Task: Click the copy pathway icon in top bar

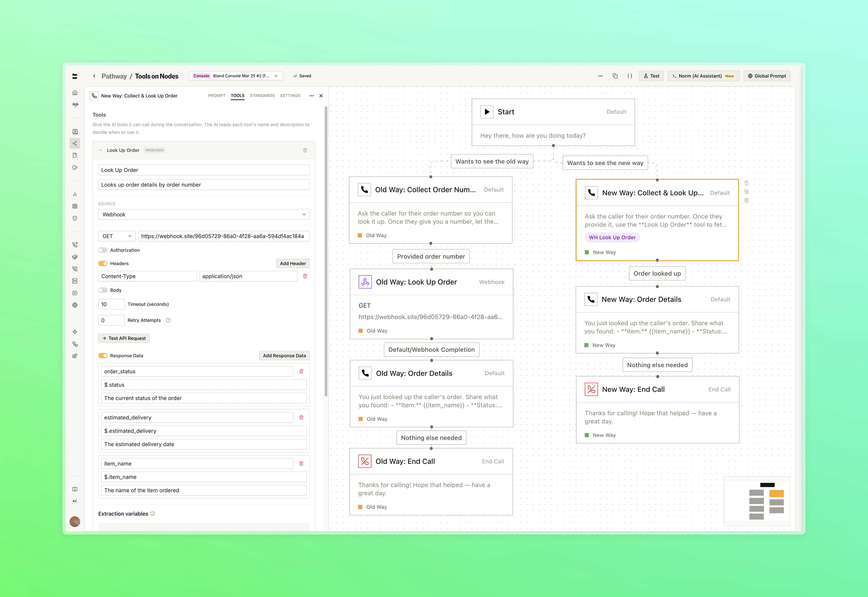Action: [615, 76]
